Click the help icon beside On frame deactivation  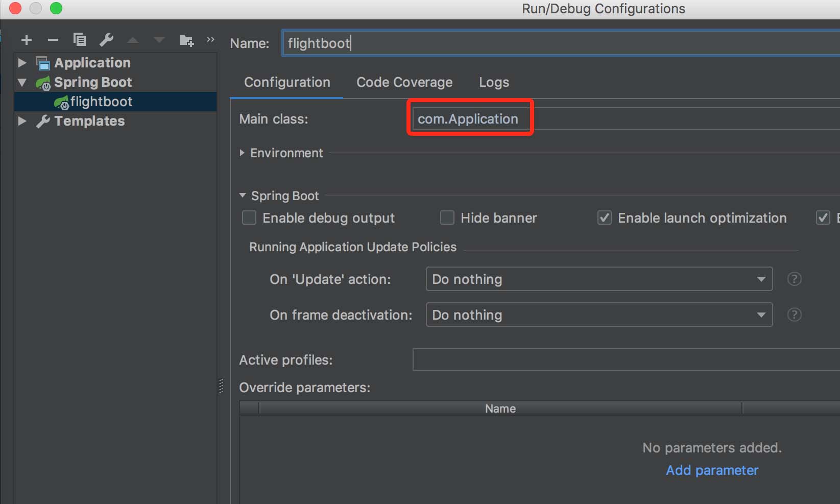pyautogui.click(x=794, y=315)
